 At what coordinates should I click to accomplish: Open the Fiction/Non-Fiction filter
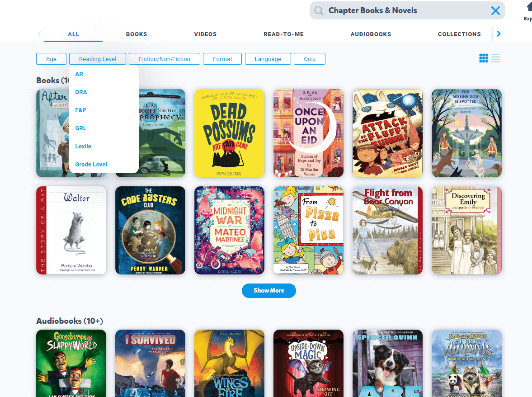pos(165,59)
